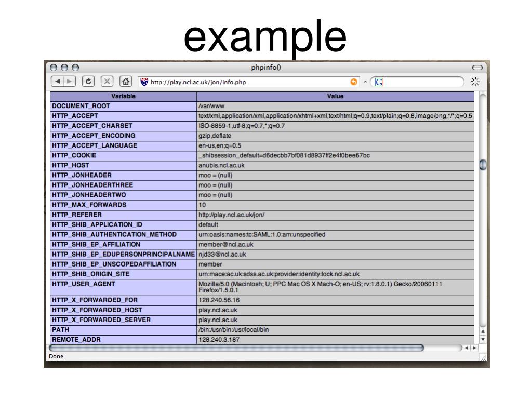Click the horizontal scrollbar right arrow
Image resolution: width=532 pixels, height=399 pixels.
click(474, 348)
